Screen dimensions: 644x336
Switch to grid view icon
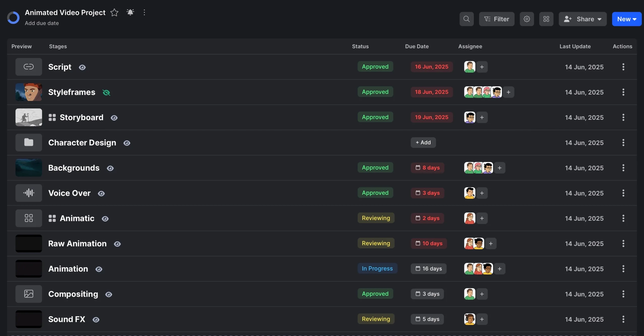tap(546, 19)
